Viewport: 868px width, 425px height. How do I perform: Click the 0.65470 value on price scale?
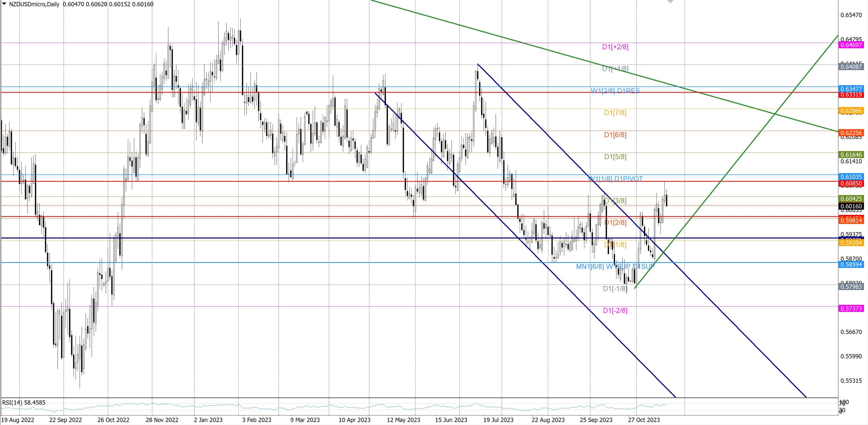click(x=851, y=15)
